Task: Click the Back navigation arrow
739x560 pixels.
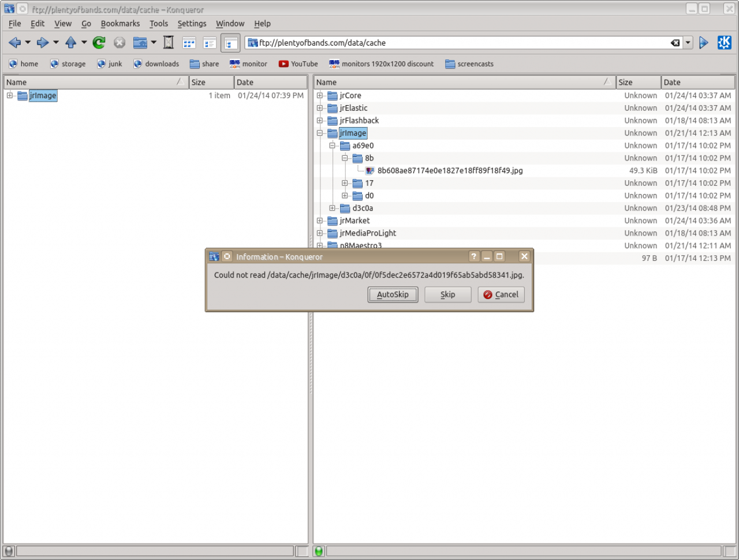Action: coord(15,43)
